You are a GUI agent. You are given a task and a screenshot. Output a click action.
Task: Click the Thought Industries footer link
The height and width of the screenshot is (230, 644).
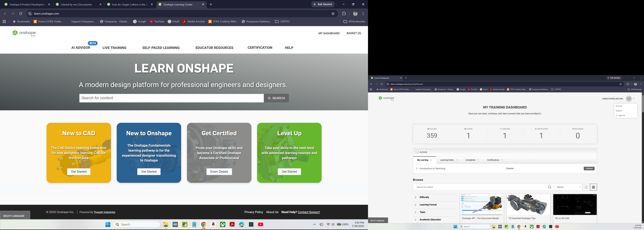tap(105, 212)
